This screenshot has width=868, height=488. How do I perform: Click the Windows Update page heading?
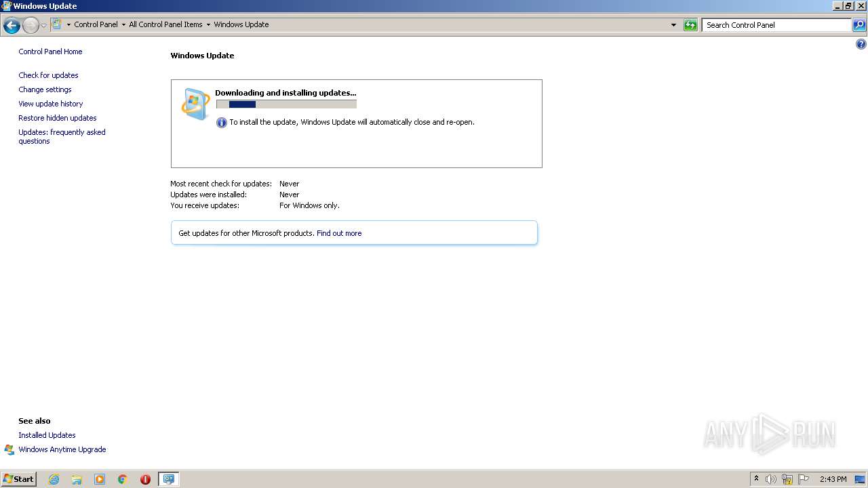pyautogui.click(x=202, y=56)
